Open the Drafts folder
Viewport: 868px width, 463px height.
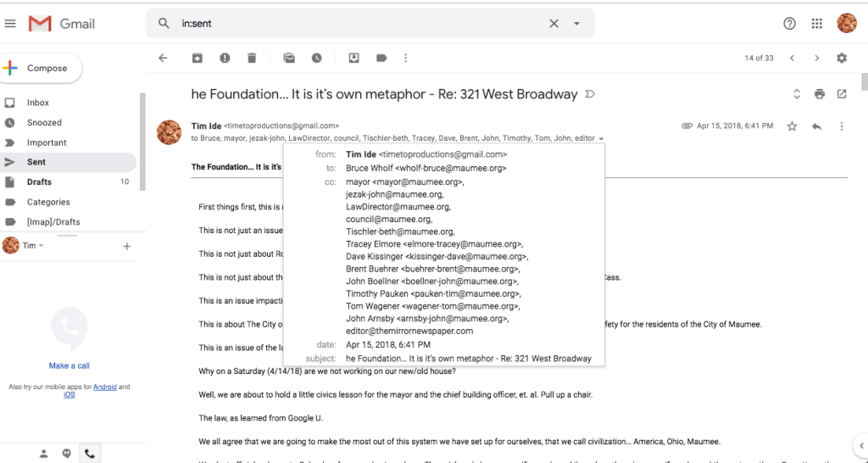tap(39, 181)
